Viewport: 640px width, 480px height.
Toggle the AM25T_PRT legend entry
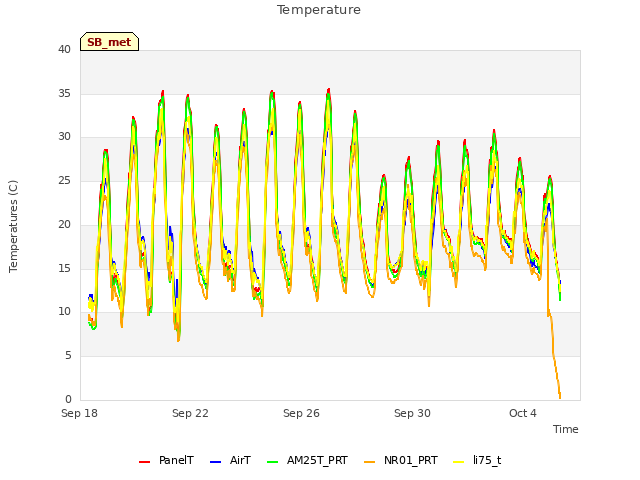[307, 460]
